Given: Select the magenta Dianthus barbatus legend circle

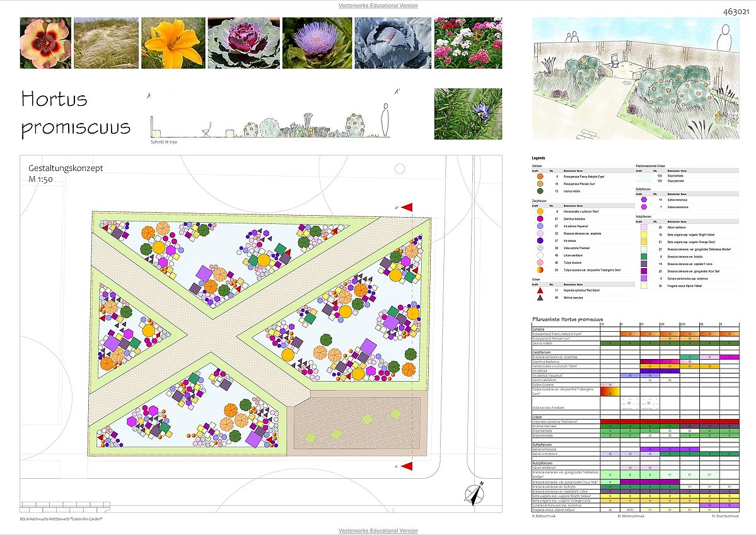Looking at the screenshot, I should (x=540, y=218).
